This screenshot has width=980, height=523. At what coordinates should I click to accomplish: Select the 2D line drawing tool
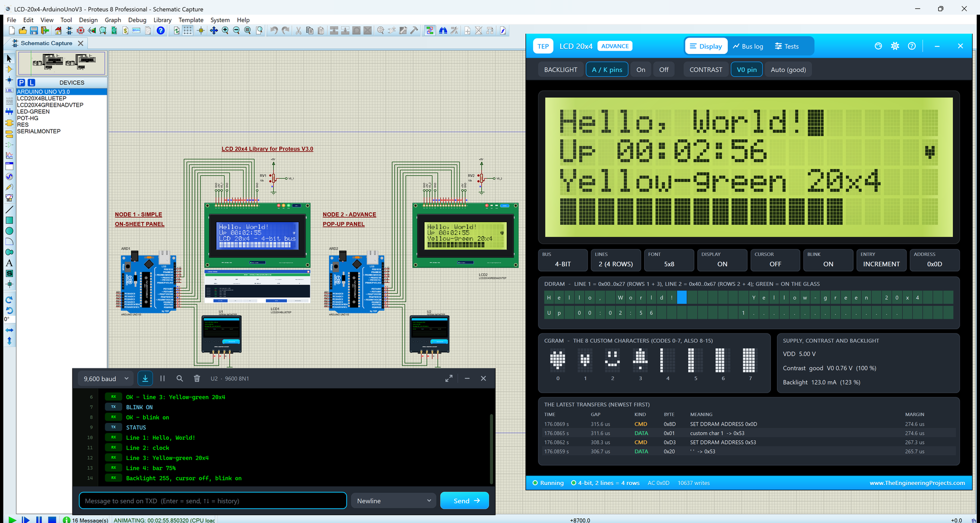pyautogui.click(x=9, y=210)
